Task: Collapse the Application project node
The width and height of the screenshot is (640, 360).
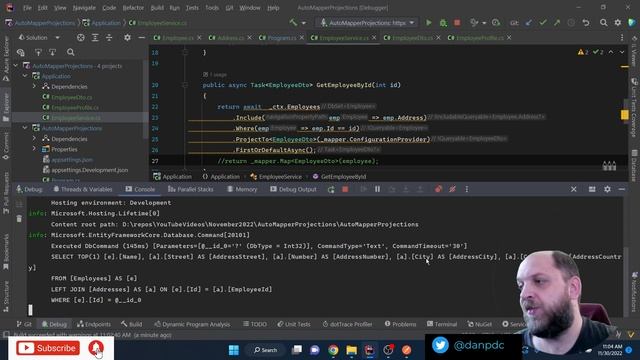Action: [25, 76]
